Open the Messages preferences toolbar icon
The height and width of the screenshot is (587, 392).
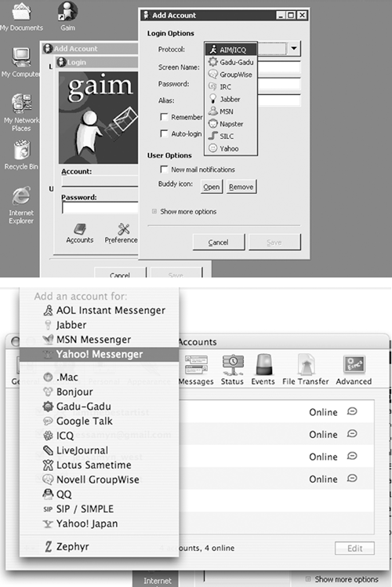[x=196, y=365]
